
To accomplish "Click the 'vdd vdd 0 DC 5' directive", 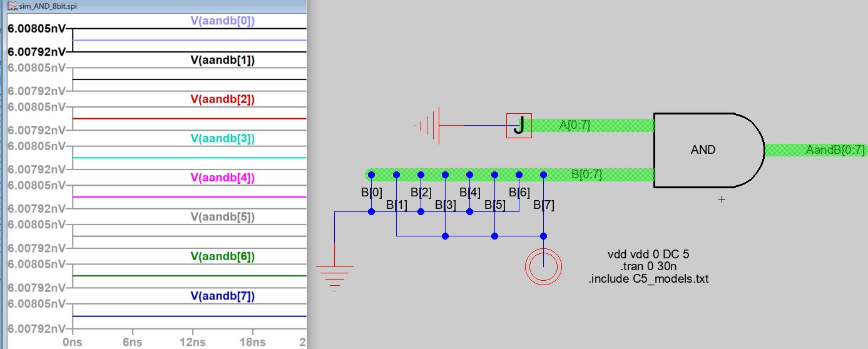I will point(648,254).
